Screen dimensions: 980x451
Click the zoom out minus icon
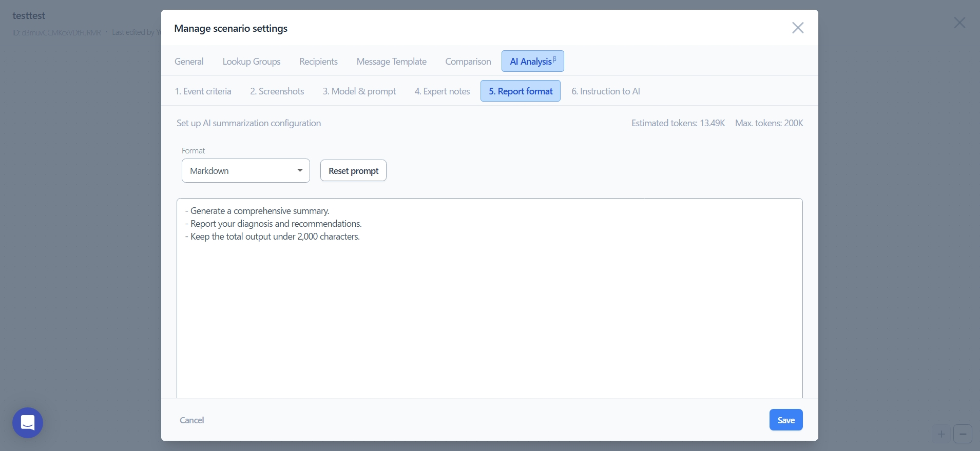[x=963, y=434]
